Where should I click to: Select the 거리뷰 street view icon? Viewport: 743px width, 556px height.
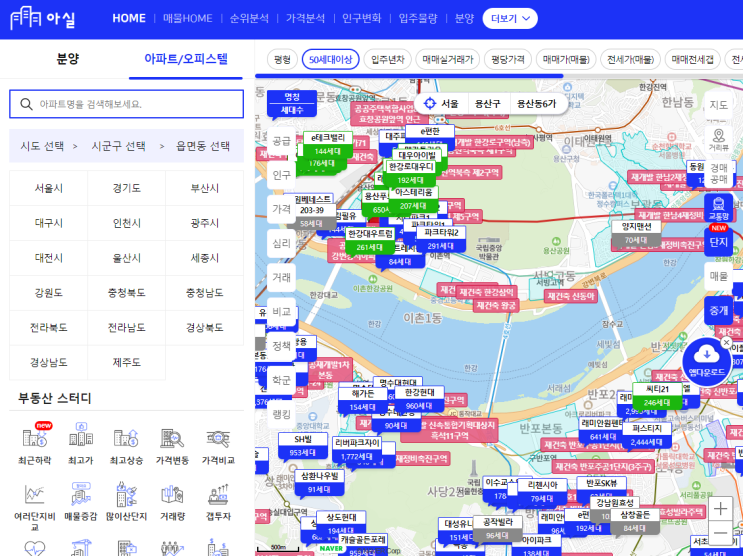tap(718, 140)
